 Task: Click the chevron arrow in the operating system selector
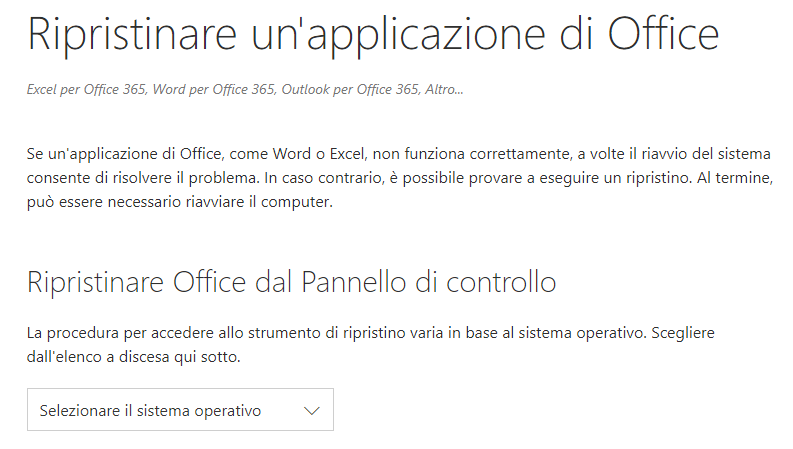[x=312, y=411]
